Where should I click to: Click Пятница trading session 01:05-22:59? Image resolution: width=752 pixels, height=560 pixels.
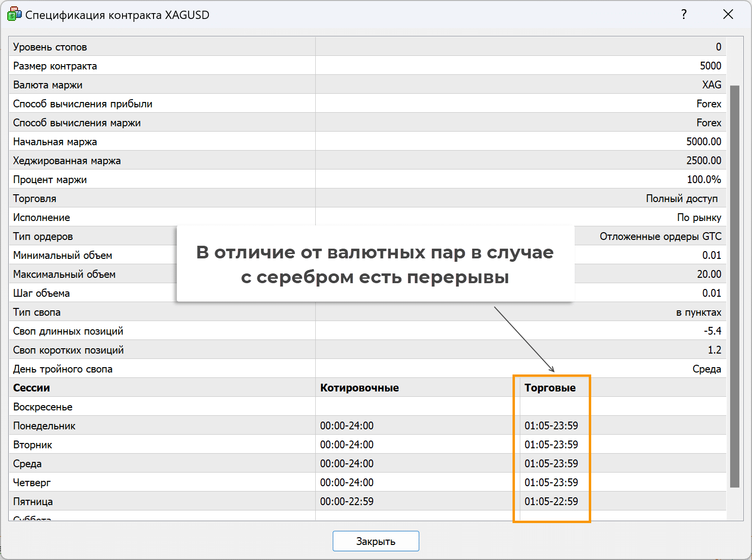tap(551, 502)
